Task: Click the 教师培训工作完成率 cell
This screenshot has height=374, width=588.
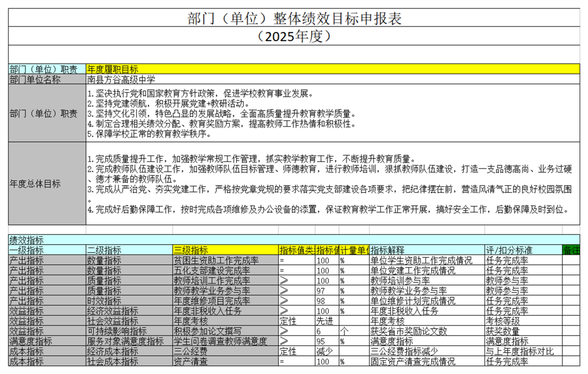Action: [x=225, y=280]
